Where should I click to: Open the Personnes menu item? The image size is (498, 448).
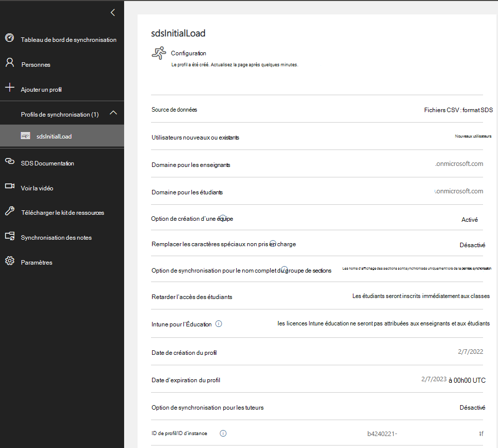tap(35, 65)
